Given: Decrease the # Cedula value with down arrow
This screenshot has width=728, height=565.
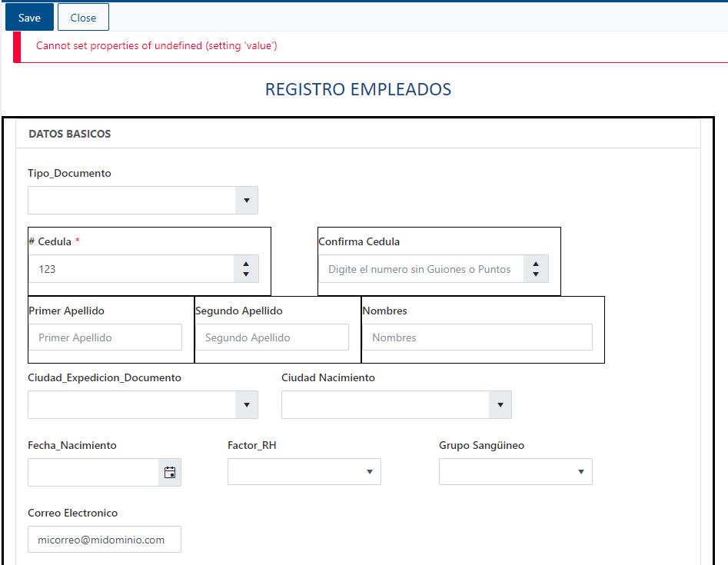Looking at the screenshot, I should point(246,274).
